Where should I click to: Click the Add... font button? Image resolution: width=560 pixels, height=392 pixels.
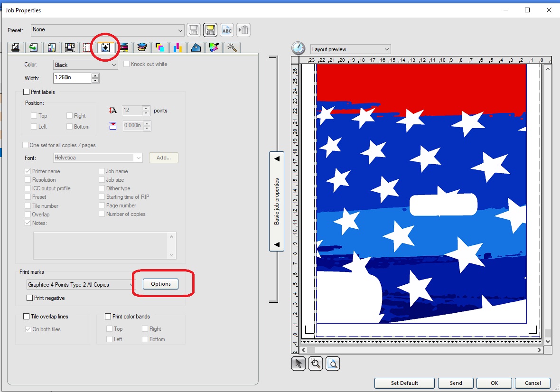pyautogui.click(x=164, y=158)
